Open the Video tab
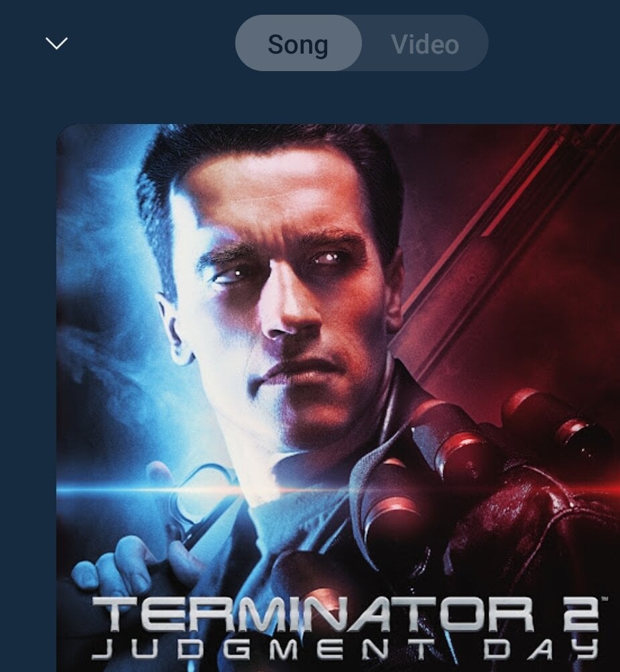 click(425, 44)
